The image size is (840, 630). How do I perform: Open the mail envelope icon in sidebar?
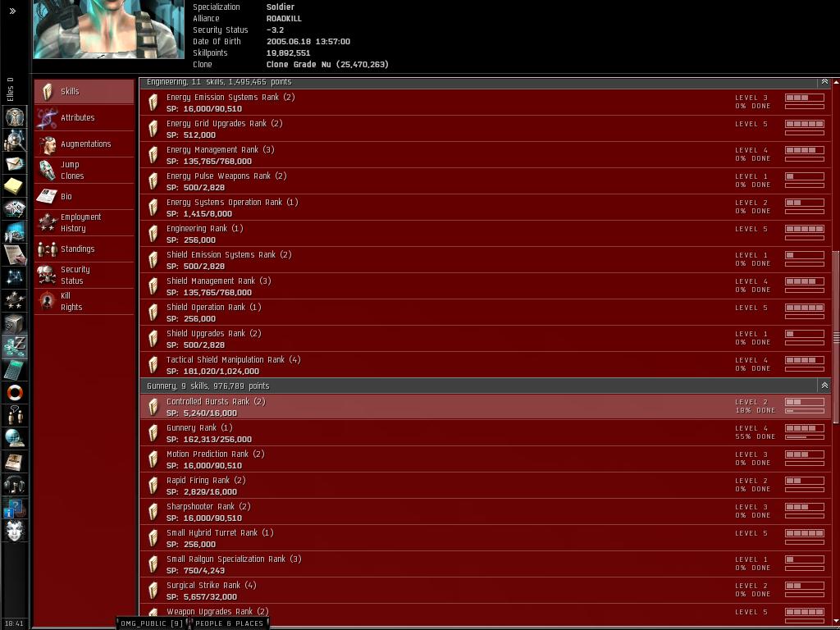pos(15,163)
